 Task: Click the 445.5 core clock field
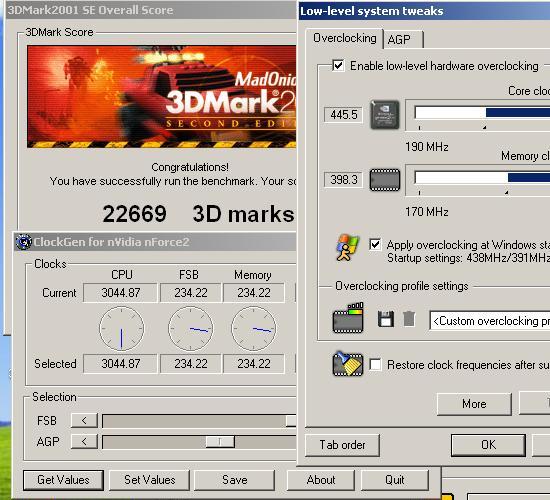click(343, 115)
